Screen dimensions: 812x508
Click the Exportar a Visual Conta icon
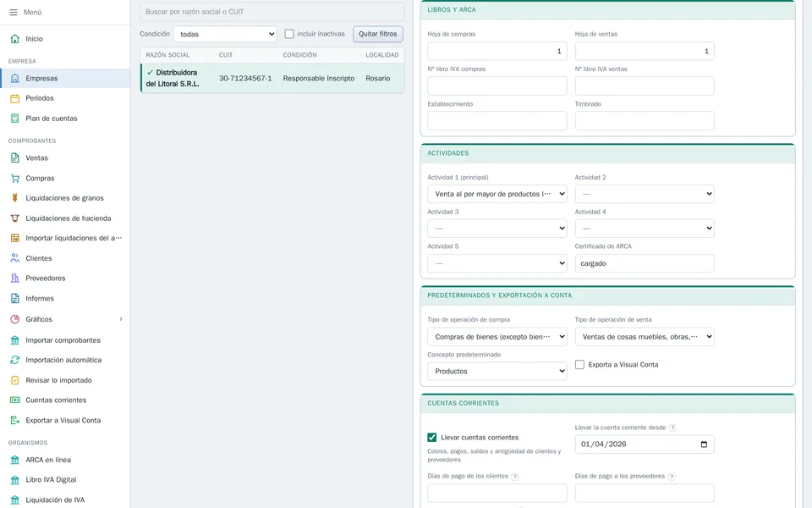[15, 421]
